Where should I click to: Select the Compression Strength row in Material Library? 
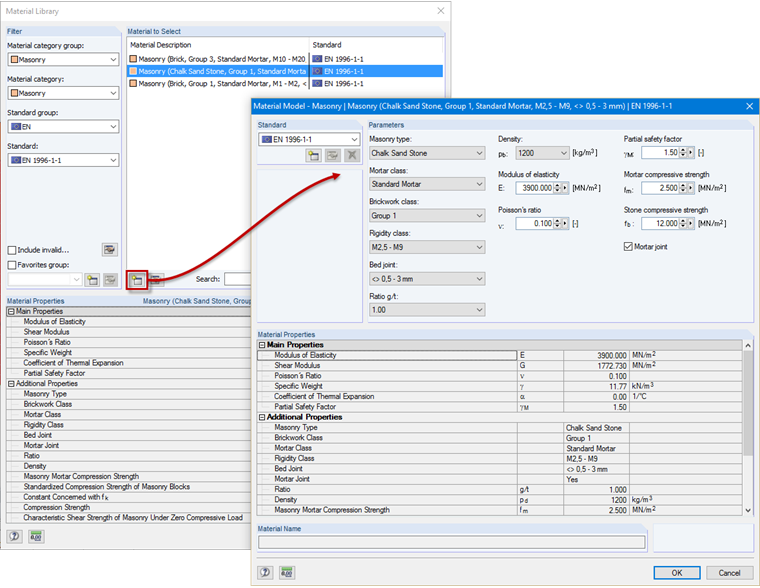(129, 508)
